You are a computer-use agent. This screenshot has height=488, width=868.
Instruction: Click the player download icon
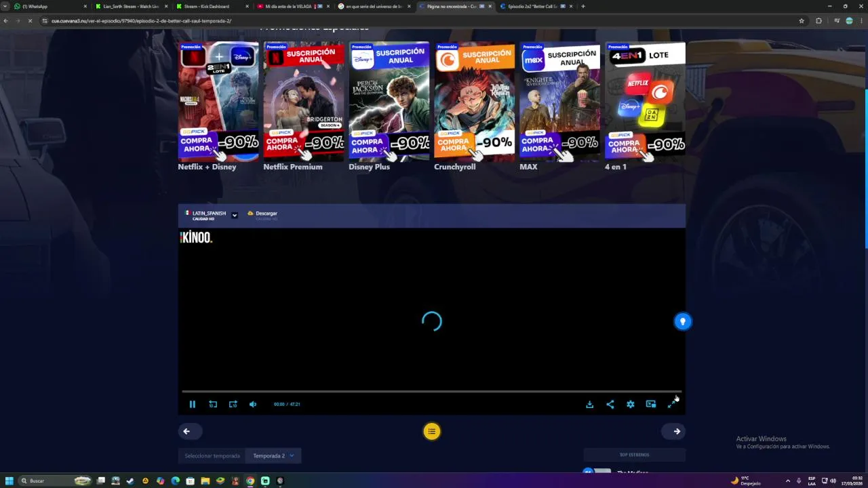pyautogui.click(x=589, y=404)
